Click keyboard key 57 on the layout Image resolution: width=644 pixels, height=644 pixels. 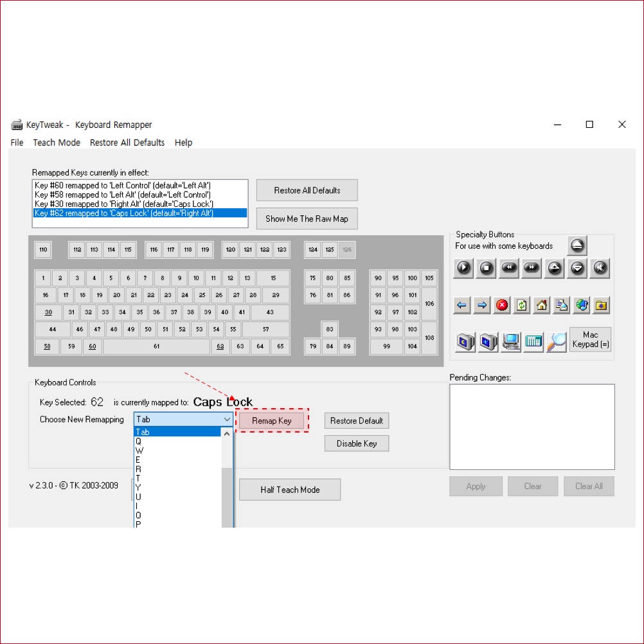pos(265,329)
